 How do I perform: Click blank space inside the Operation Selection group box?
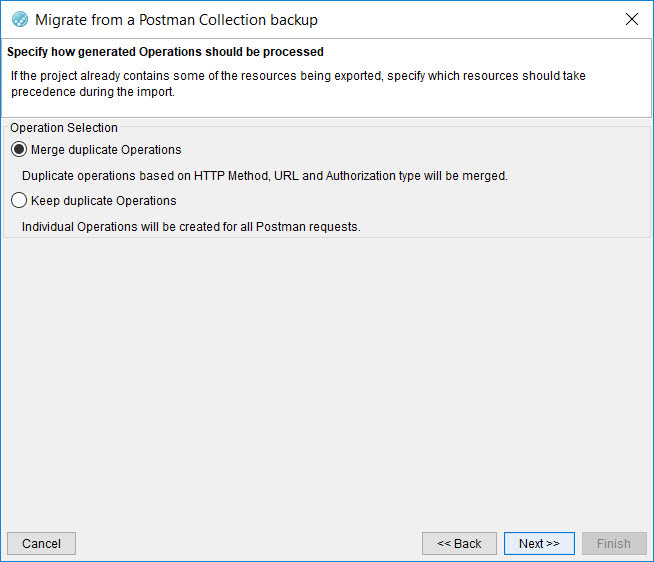pos(480,201)
